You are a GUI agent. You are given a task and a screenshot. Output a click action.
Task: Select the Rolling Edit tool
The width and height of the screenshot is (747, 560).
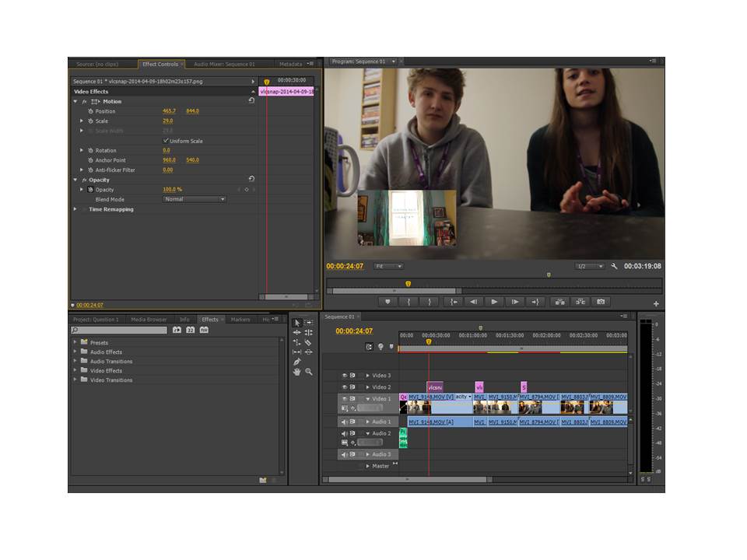pyautogui.click(x=309, y=332)
